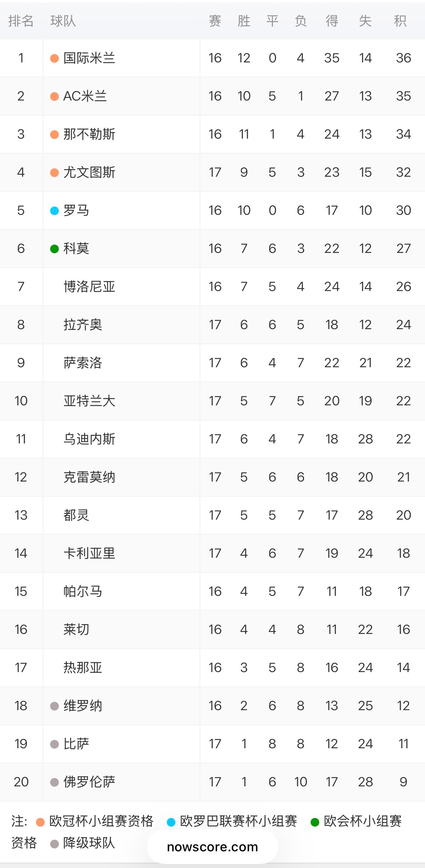425x868 pixels.
Task: Click the nowscore.com watermark button
Action: (212, 847)
